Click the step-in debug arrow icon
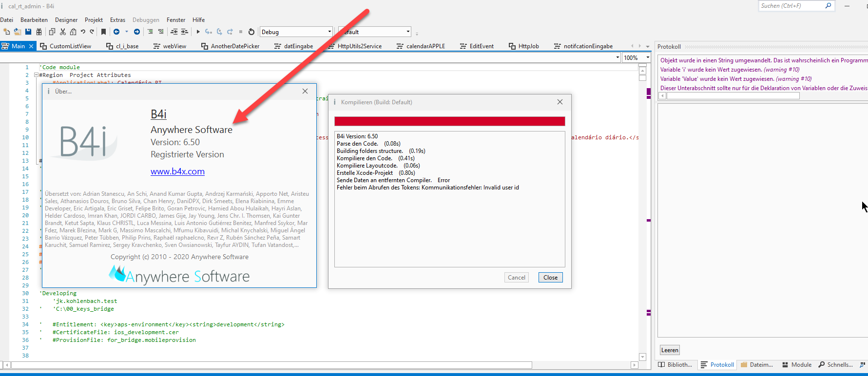 [209, 32]
